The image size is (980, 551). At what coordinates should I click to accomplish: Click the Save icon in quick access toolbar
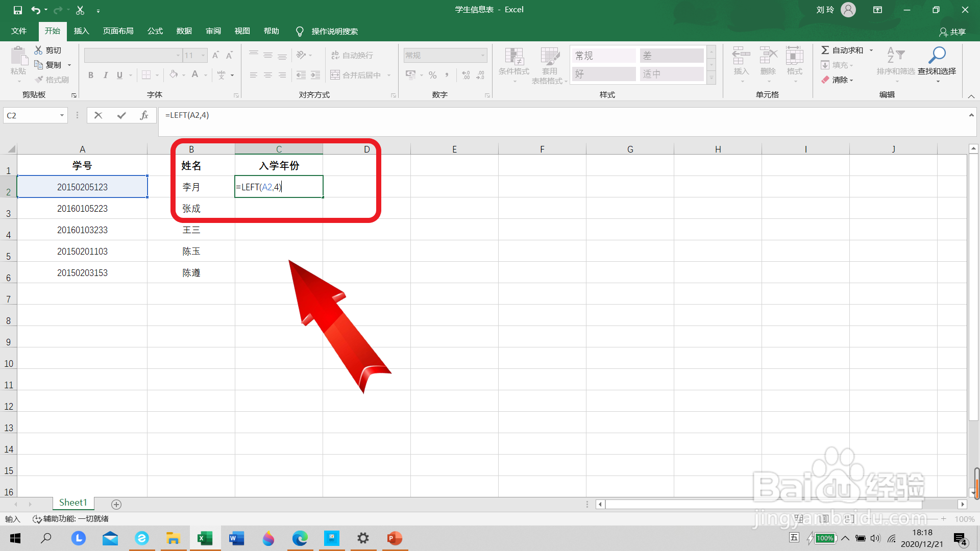click(17, 10)
